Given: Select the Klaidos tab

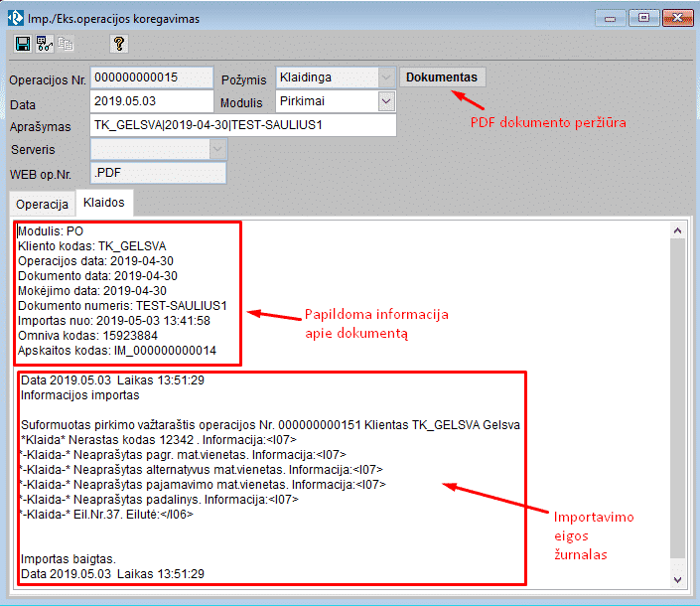Looking at the screenshot, I should (x=104, y=203).
